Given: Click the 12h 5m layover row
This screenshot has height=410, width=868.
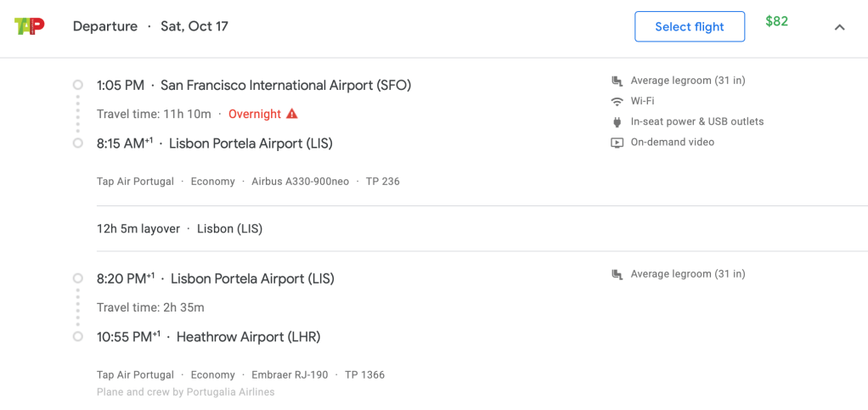Looking at the screenshot, I should (179, 228).
